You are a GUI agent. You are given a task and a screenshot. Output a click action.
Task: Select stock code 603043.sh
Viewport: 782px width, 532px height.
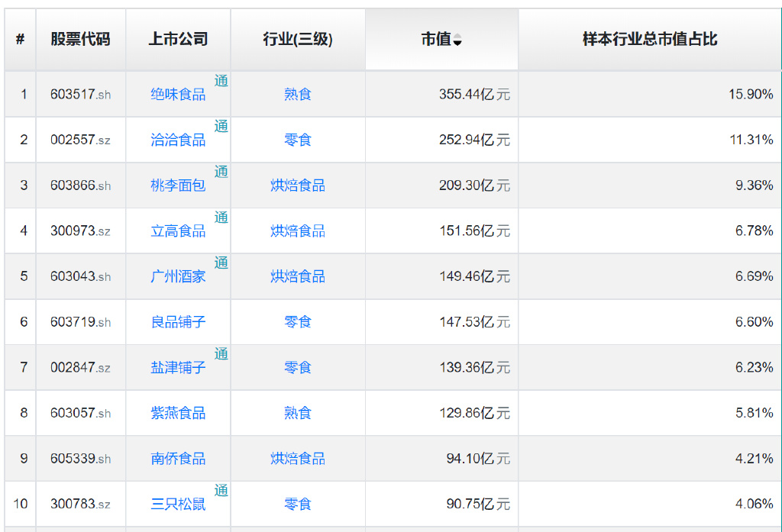(x=80, y=276)
